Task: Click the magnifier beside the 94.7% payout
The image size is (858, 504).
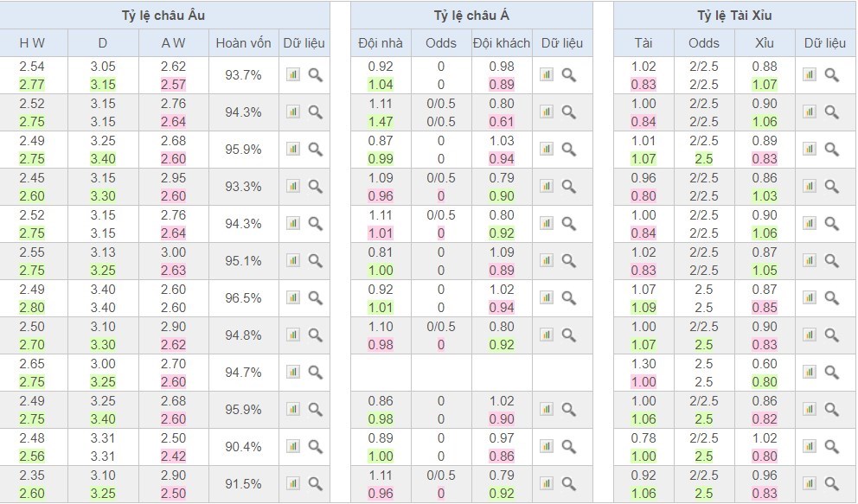Action: click(316, 373)
